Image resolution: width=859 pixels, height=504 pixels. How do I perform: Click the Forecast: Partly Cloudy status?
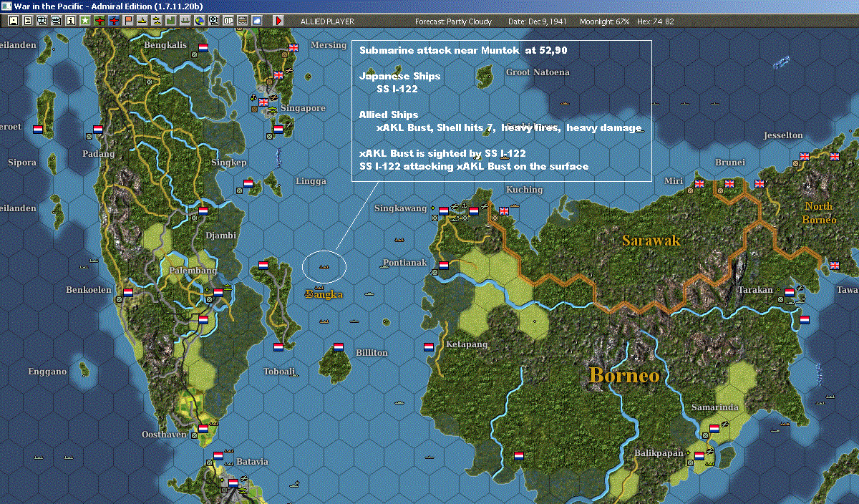(x=454, y=21)
